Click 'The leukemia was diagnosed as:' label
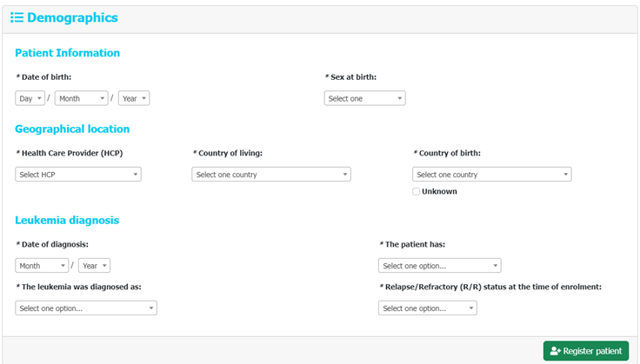This screenshot has height=364, width=640. [x=78, y=287]
